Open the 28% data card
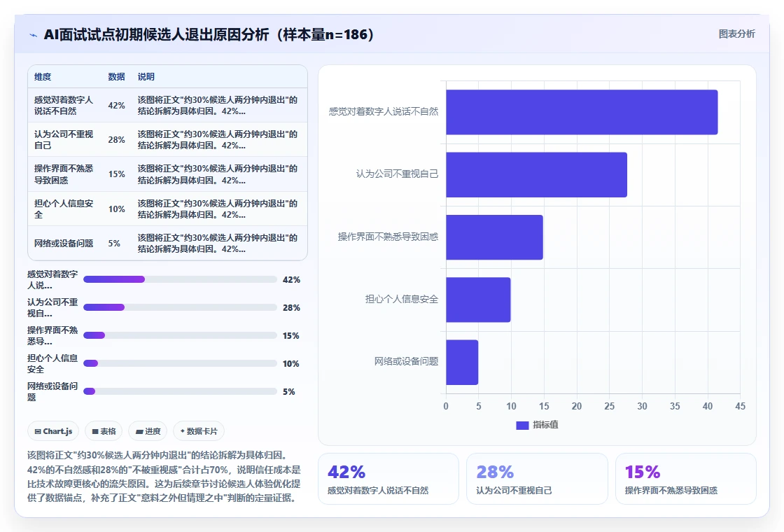The image size is (784, 532). tap(537, 479)
